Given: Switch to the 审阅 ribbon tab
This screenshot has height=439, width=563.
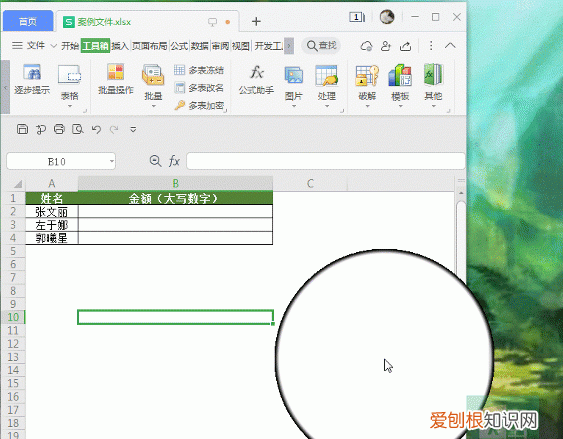Looking at the screenshot, I should [x=220, y=46].
